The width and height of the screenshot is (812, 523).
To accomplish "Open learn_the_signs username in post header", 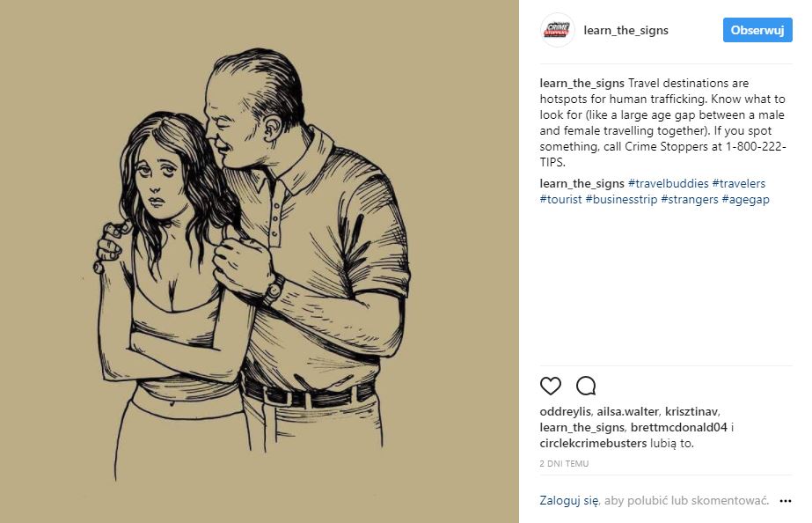I will pyautogui.click(x=626, y=30).
